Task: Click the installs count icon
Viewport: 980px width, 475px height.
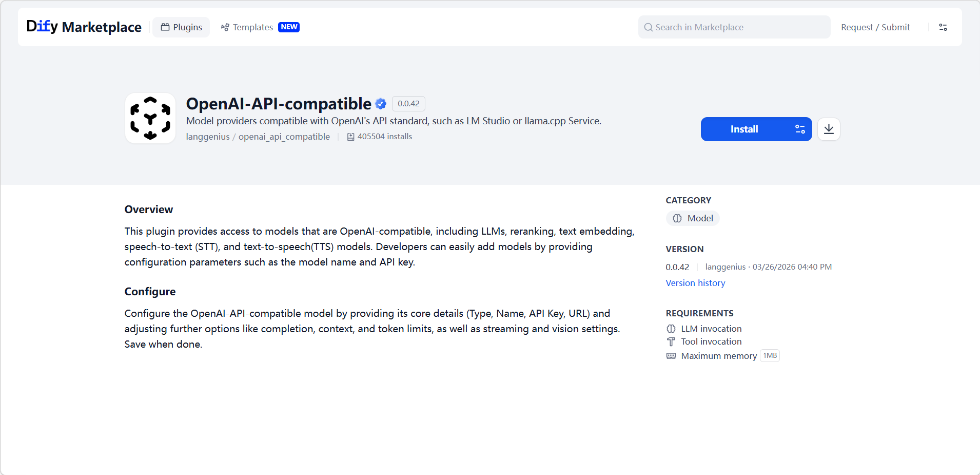Action: coord(351,137)
